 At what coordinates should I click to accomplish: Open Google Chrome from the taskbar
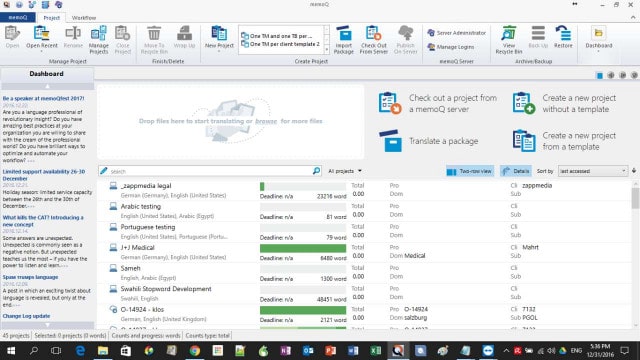[x=195, y=351]
